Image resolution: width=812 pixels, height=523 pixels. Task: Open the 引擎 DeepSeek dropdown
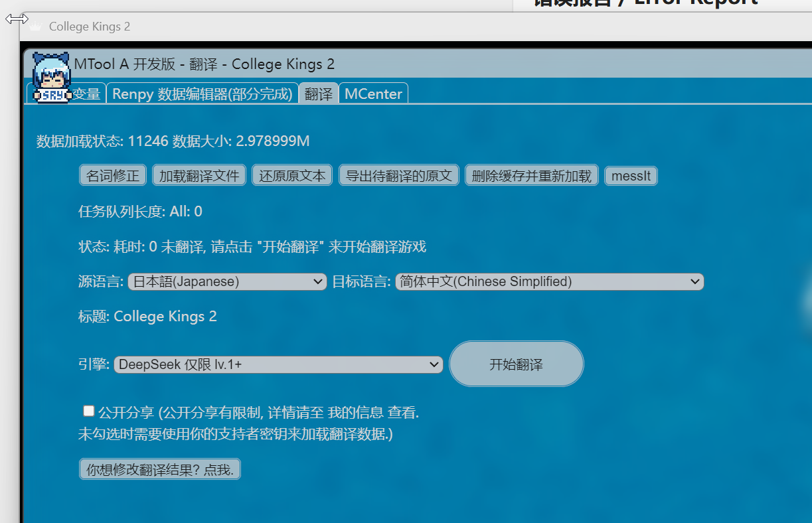278,364
